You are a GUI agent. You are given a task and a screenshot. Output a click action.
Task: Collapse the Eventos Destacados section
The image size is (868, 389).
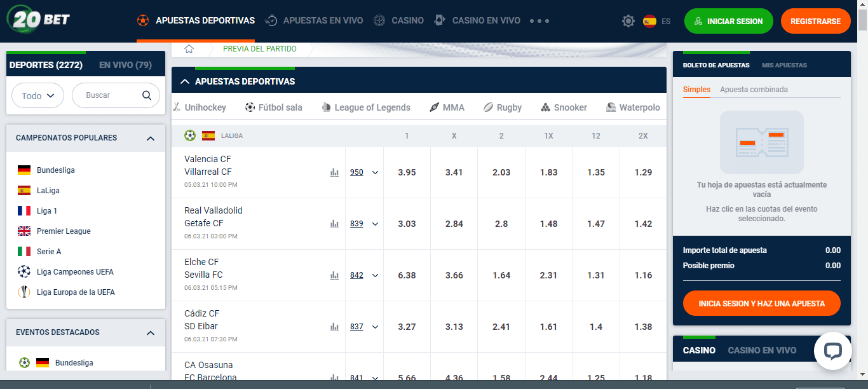click(151, 332)
